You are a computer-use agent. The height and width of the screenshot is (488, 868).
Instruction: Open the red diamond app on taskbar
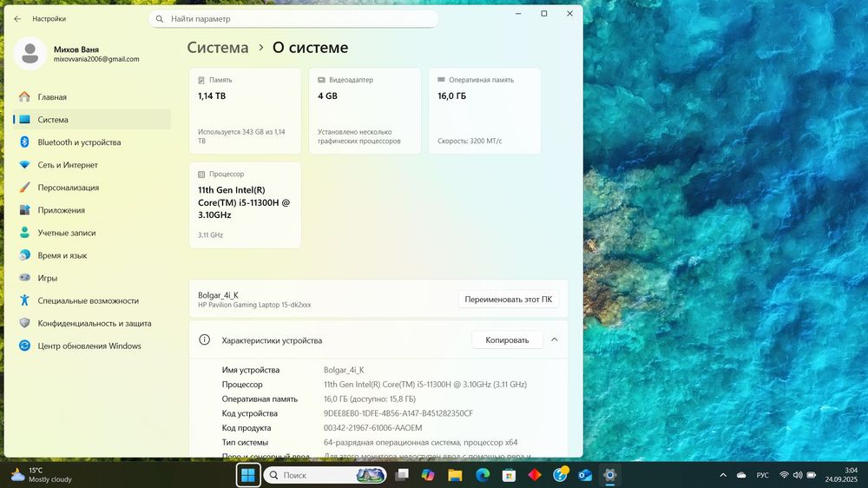[535, 475]
